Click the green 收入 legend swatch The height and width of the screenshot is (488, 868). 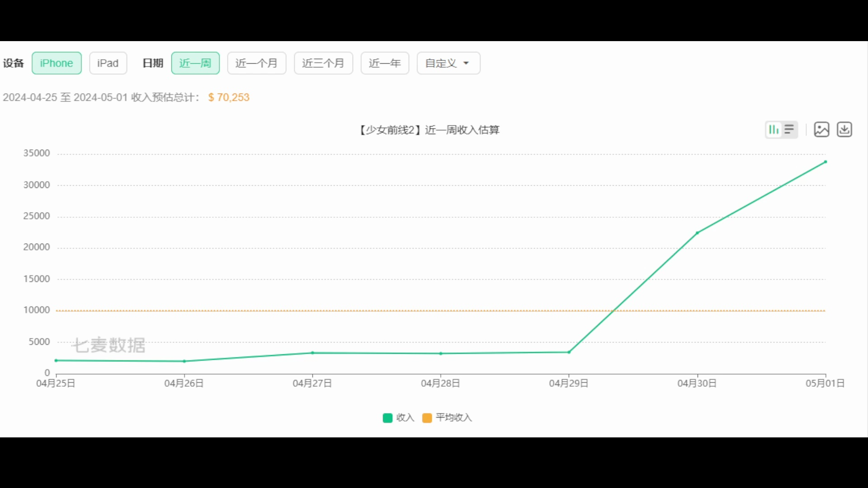tap(387, 418)
